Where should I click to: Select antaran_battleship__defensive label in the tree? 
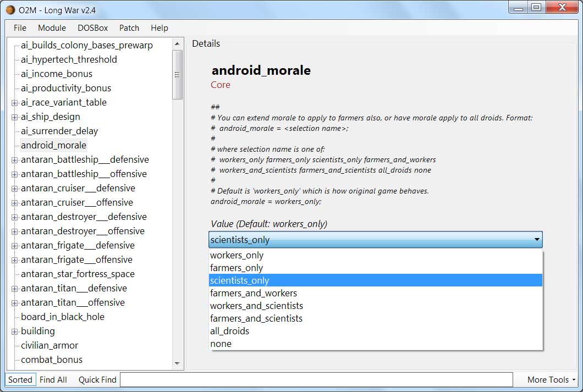pyautogui.click(x=85, y=160)
